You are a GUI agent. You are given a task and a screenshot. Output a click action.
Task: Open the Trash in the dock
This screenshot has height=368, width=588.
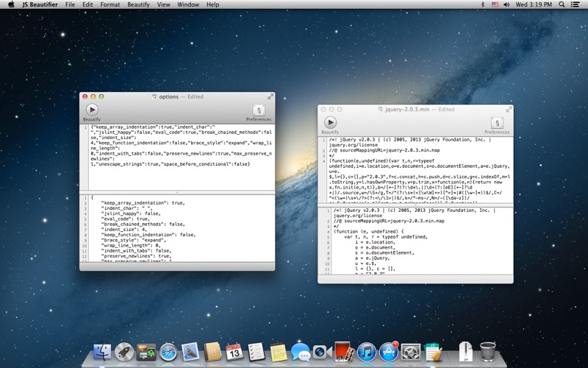click(x=487, y=352)
